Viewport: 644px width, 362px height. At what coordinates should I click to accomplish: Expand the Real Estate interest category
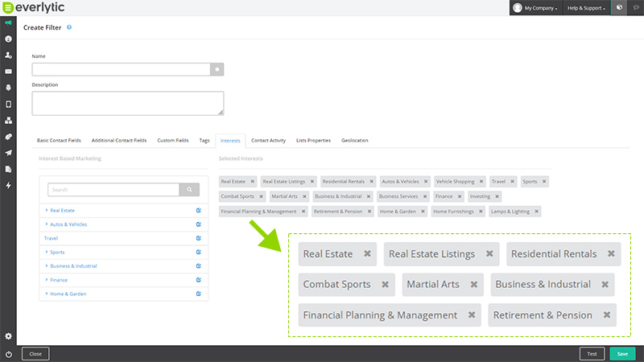[47, 210]
